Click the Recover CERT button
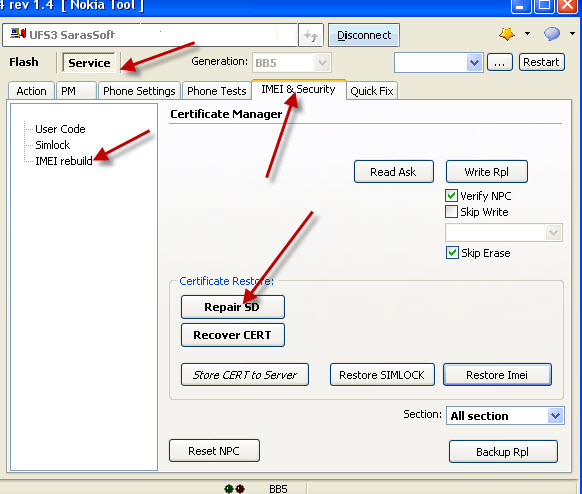This screenshot has width=582, height=494. 233,335
